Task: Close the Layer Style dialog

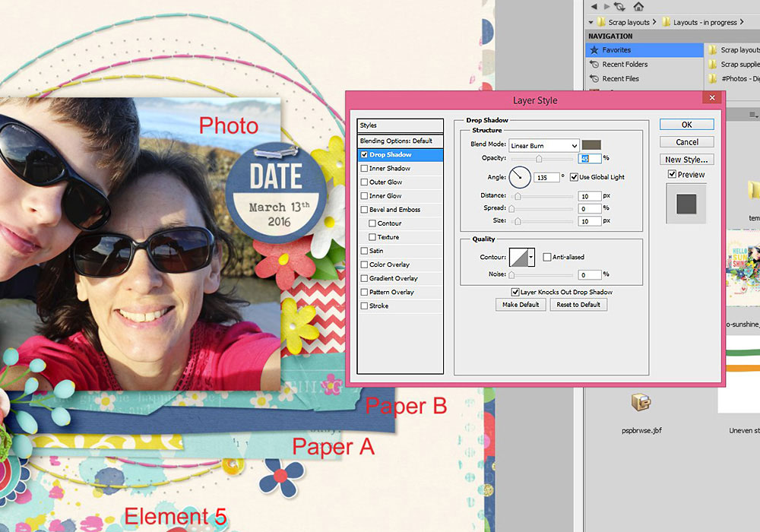Action: (x=712, y=98)
